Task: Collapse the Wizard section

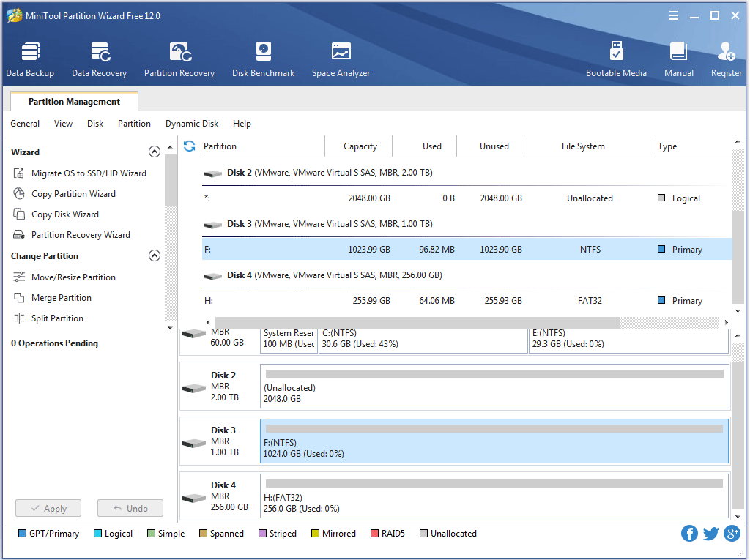Action: click(x=154, y=152)
